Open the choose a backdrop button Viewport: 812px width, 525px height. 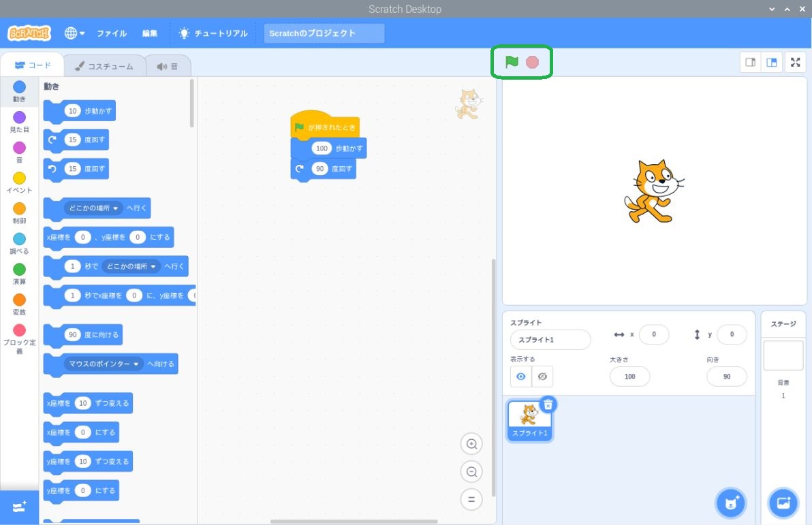783,503
